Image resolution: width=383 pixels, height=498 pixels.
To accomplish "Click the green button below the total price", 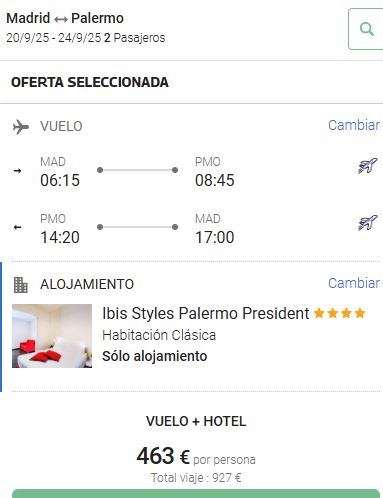I will pos(196,494).
